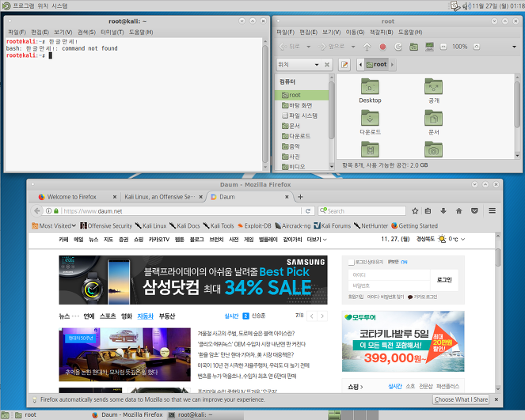Open terminal 파일(F) menu
The height and width of the screenshot is (420, 525).
click(x=17, y=32)
